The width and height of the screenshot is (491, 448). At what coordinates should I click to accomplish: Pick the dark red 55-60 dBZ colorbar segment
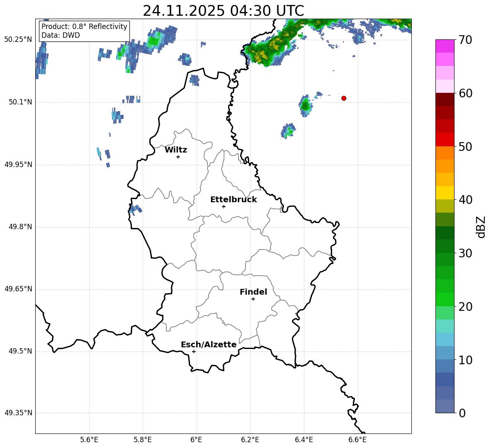445,106
